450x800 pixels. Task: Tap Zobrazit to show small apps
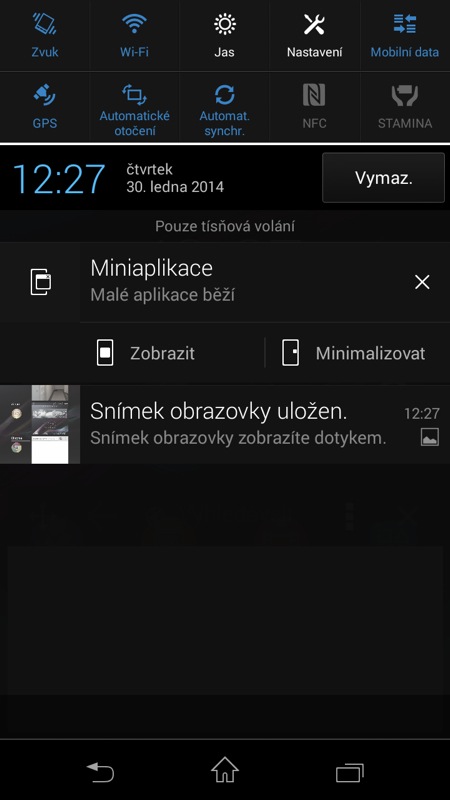(146, 353)
